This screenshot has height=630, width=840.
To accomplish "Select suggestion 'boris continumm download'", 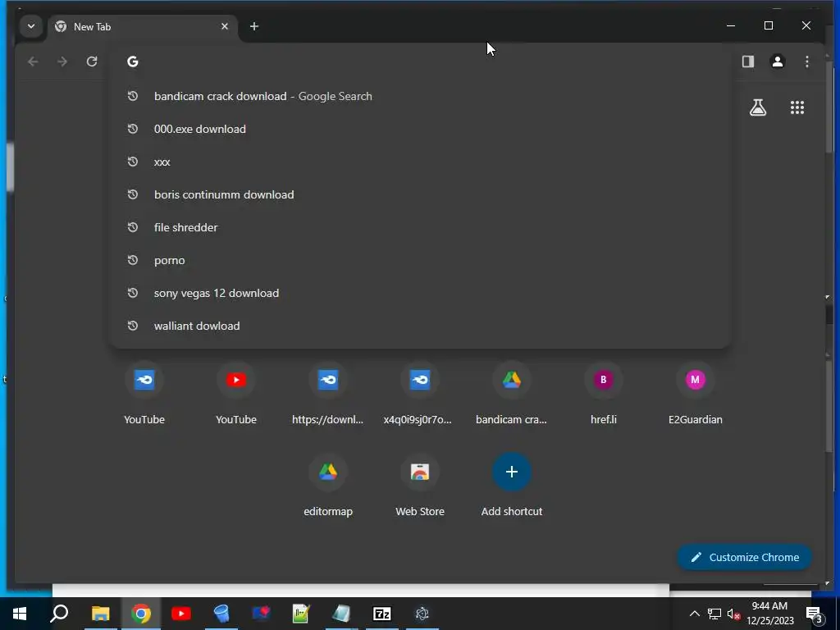I will click(421, 194).
